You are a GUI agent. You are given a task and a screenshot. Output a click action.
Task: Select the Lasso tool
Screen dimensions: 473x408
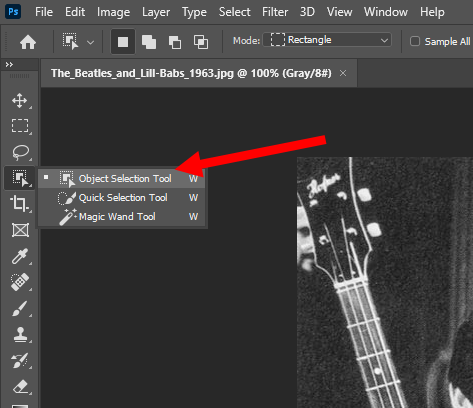pos(20,152)
